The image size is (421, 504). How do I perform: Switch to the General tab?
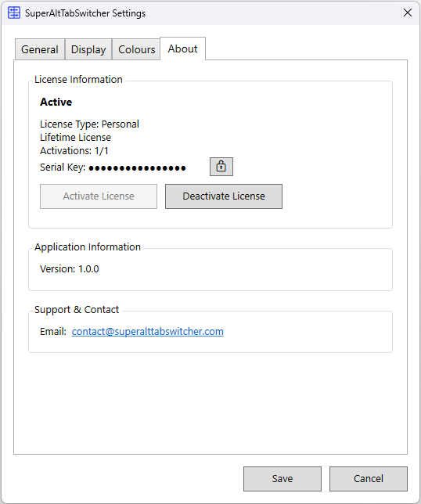point(40,49)
